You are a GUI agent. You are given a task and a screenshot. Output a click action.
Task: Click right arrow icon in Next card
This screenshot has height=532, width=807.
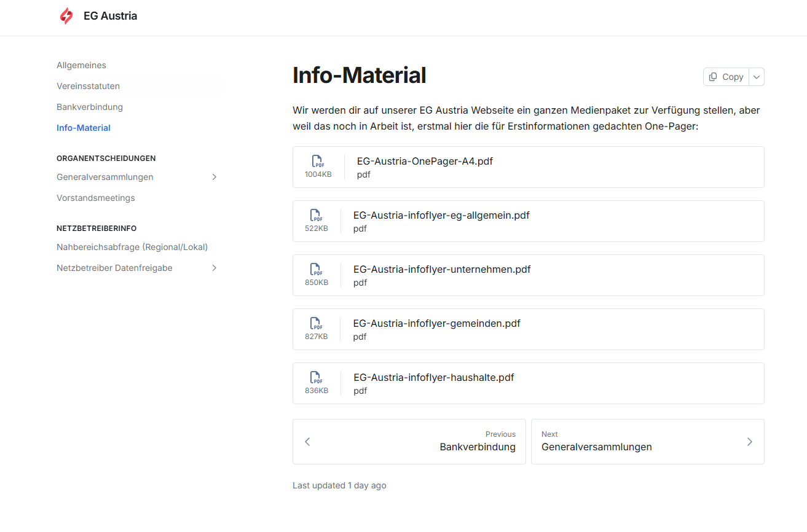click(749, 442)
